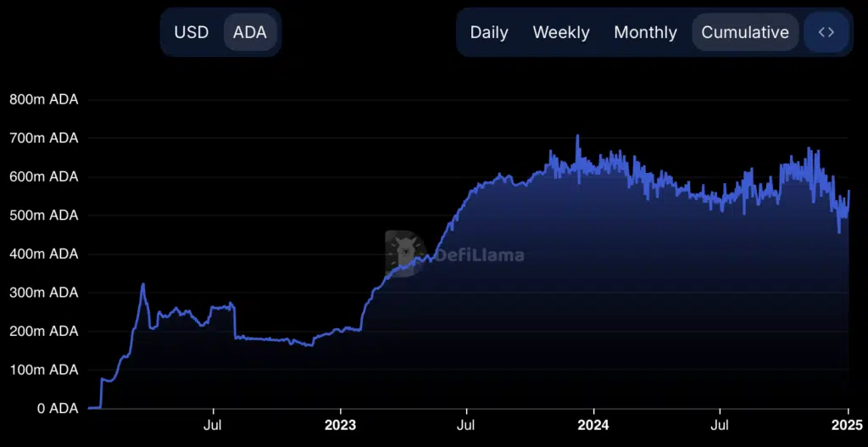Click the 2025 x-axis label
868x447 pixels.
(847, 426)
